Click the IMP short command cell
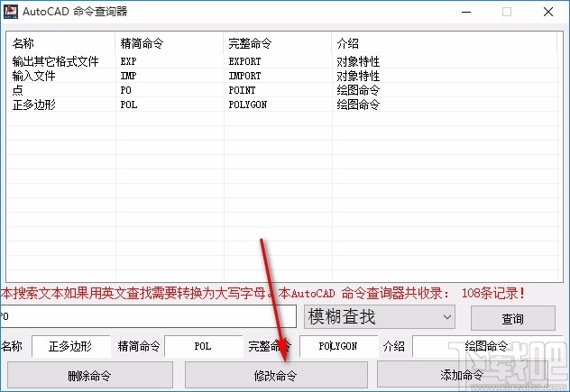 click(x=128, y=76)
